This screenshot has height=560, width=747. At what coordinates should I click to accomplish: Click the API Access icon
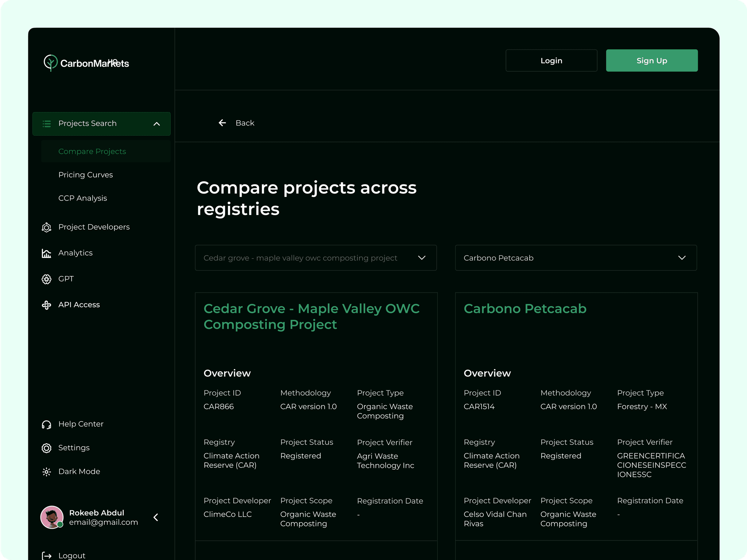click(46, 305)
